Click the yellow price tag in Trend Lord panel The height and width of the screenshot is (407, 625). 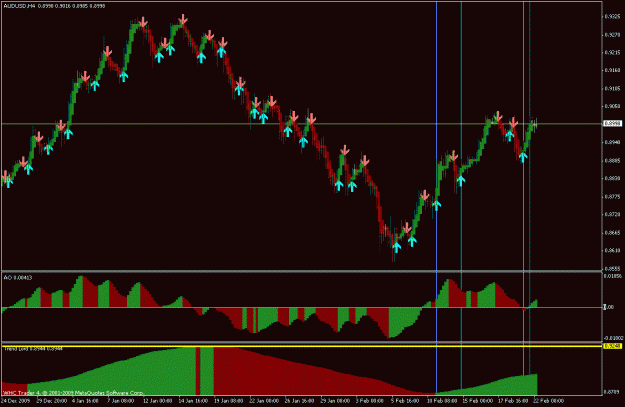coord(613,346)
